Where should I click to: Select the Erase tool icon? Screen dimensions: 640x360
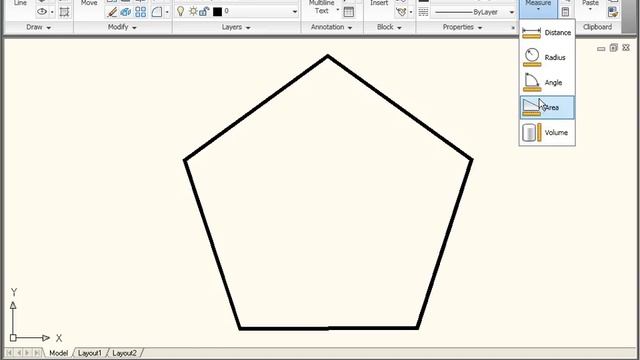(x=112, y=12)
